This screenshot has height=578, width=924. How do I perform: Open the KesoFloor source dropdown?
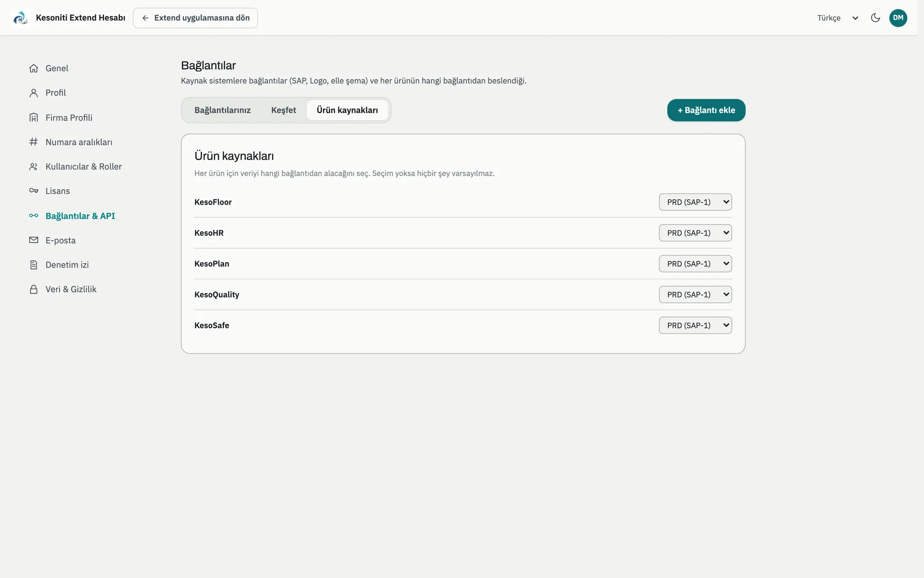[695, 202]
